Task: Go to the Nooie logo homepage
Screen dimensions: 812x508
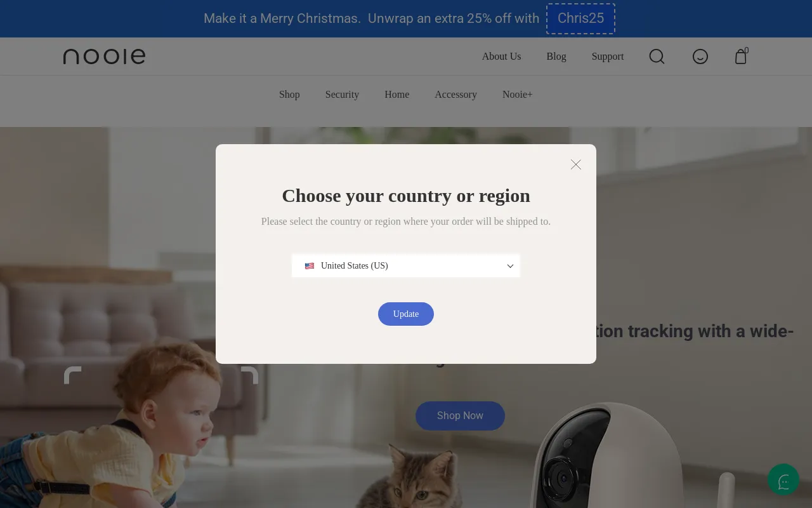Action: tap(104, 57)
